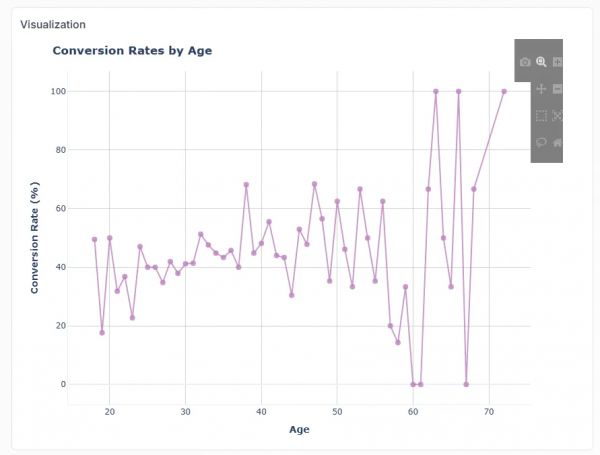The height and width of the screenshot is (455, 600).
Task: Click the Zoom Out minus icon
Action: coord(558,89)
